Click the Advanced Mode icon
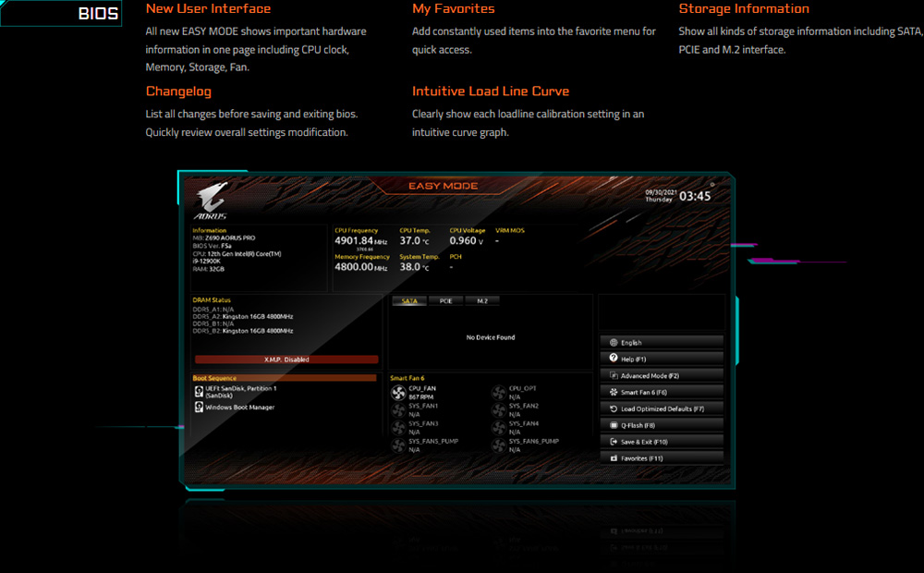Screen dimensions: 924x573 click(x=614, y=375)
